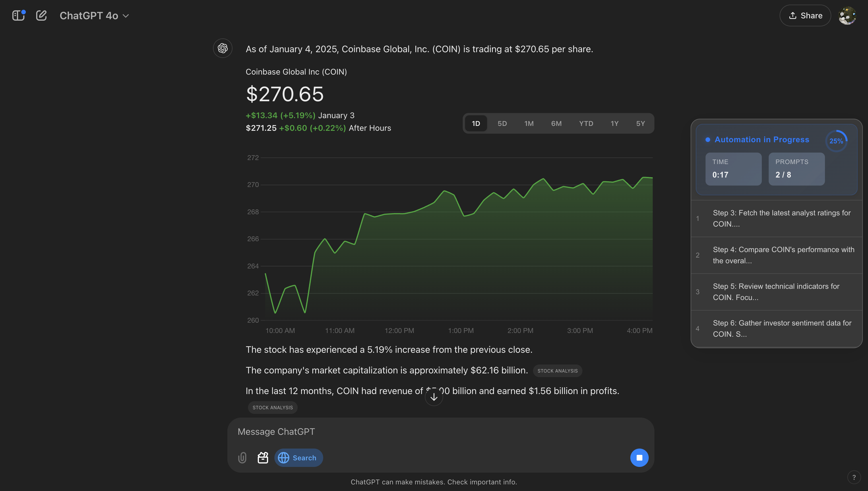868x491 pixels.
Task: Click the Share button
Action: (x=805, y=15)
